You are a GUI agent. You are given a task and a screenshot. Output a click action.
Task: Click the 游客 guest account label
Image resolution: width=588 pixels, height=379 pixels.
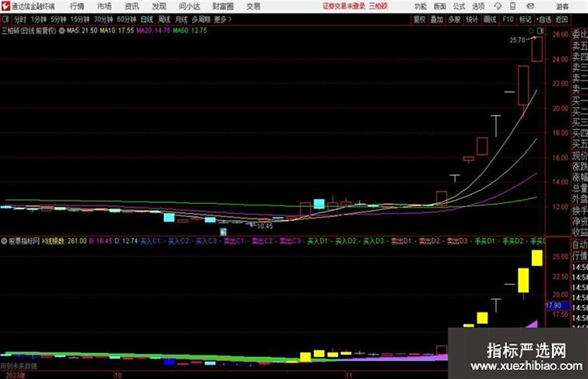(562, 6)
